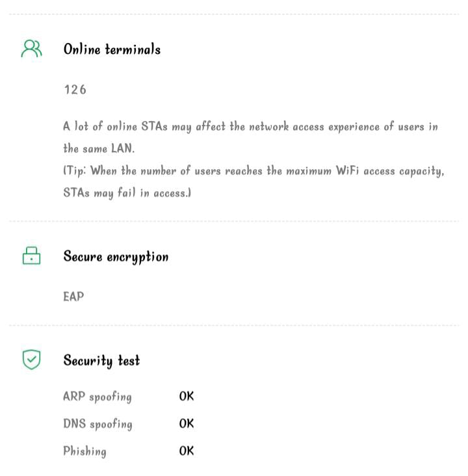The image size is (468, 476).
Task: Click the dashed divider above Security test
Action: point(234,325)
